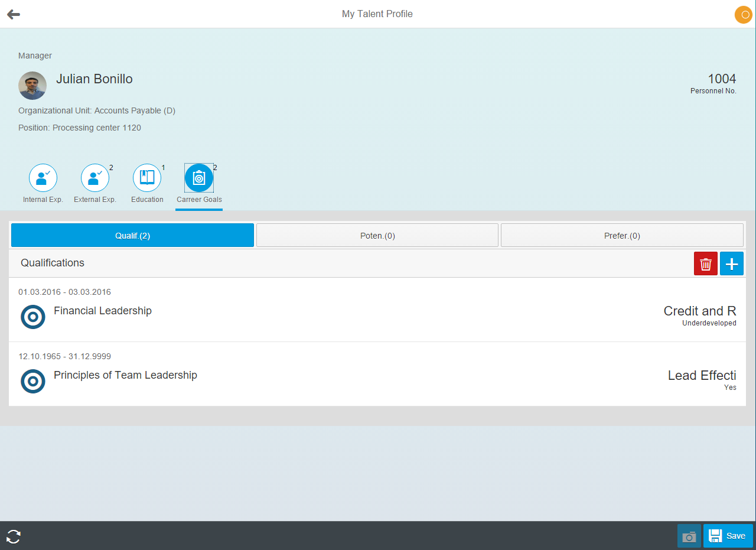Click the delete qualifications trash icon
The width and height of the screenshot is (756, 550).
(x=705, y=263)
